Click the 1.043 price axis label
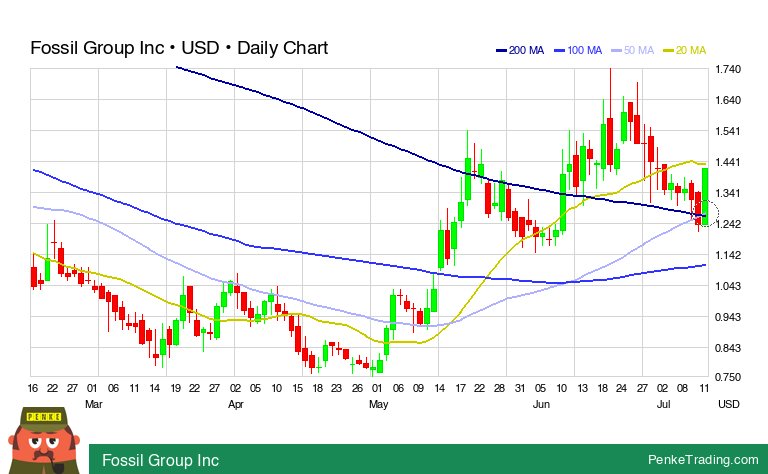 tap(728, 286)
